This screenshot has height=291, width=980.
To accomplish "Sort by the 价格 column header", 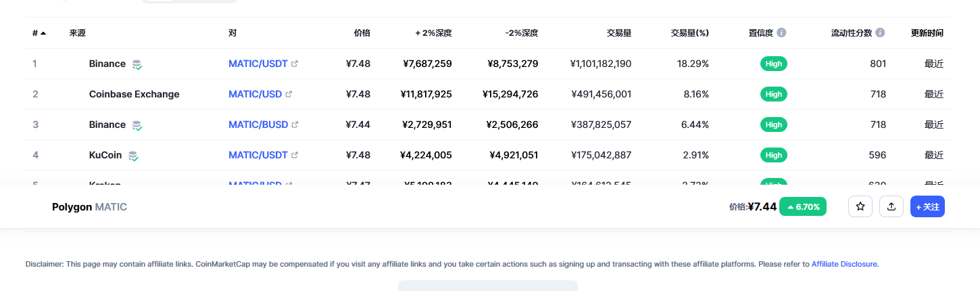I will tap(362, 32).
